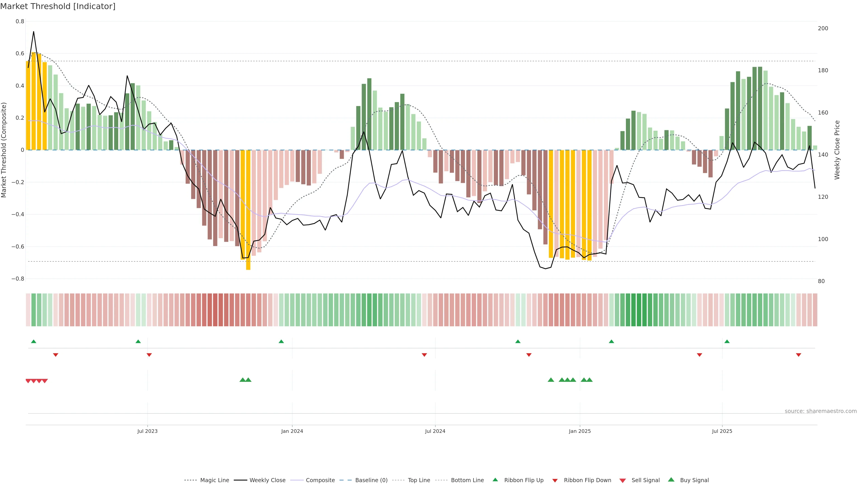Click Ribbon Flip Up marker just before Jan 2024

[x=281, y=342]
